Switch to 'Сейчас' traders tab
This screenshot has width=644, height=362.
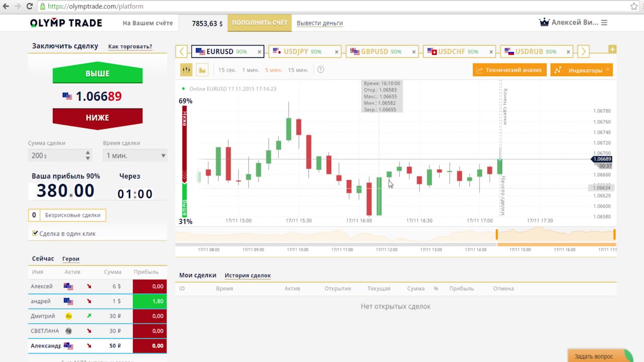point(43,258)
